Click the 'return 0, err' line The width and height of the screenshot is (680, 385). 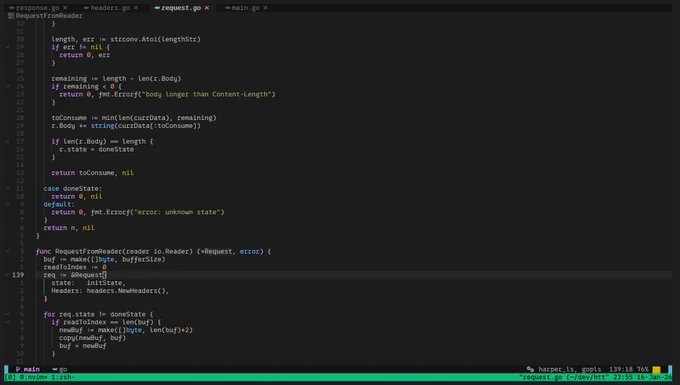[85, 55]
